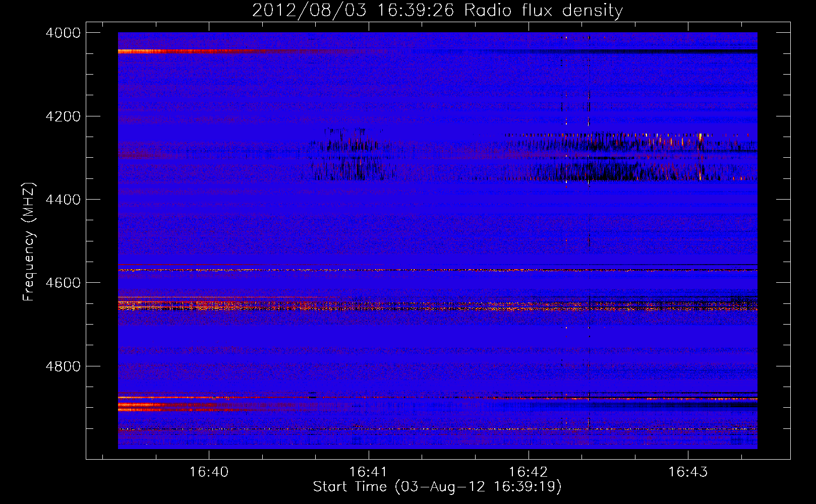816x504 pixels.
Task: Click the frequency tick label 4000
Action: tap(63, 33)
